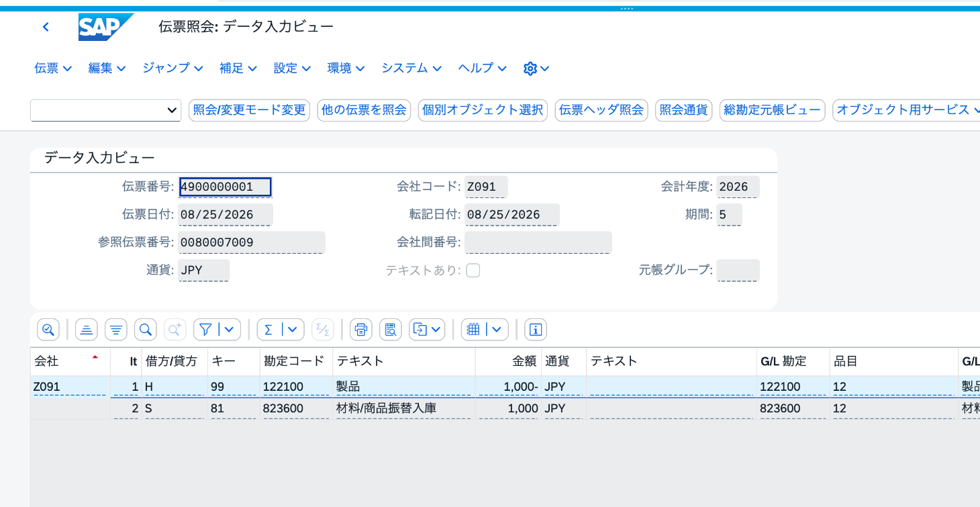Expand layout options dropdown arrow
This screenshot has width=980, height=507.
pos(497,329)
